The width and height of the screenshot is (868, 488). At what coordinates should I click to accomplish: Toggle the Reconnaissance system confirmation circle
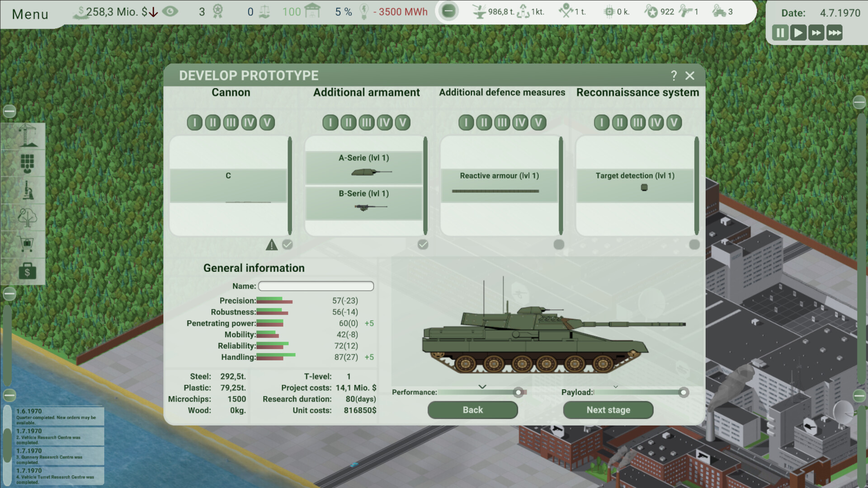pyautogui.click(x=694, y=244)
